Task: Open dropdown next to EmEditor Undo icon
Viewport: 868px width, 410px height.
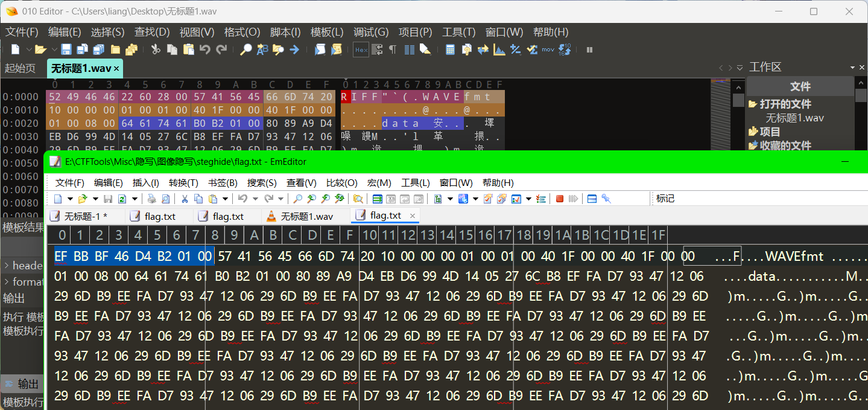Action: click(x=255, y=199)
